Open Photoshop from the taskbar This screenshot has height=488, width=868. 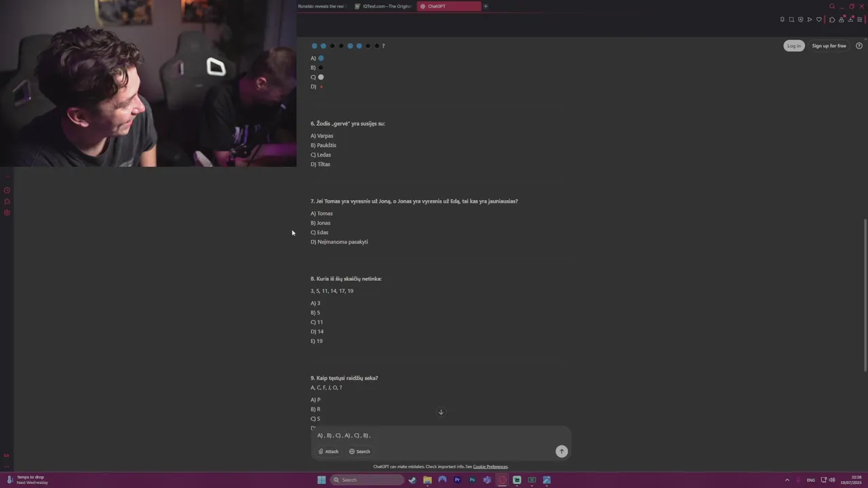coord(472,480)
